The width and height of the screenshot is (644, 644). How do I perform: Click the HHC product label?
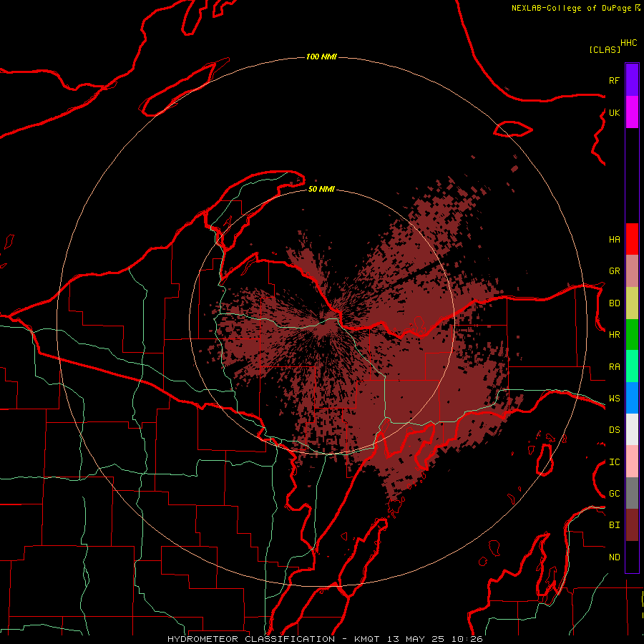click(628, 43)
